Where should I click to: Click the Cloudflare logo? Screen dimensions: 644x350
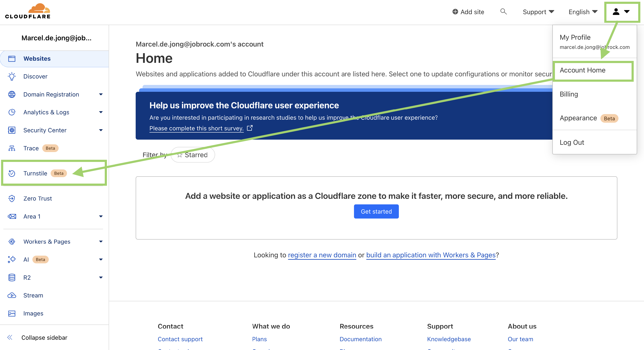click(x=27, y=11)
